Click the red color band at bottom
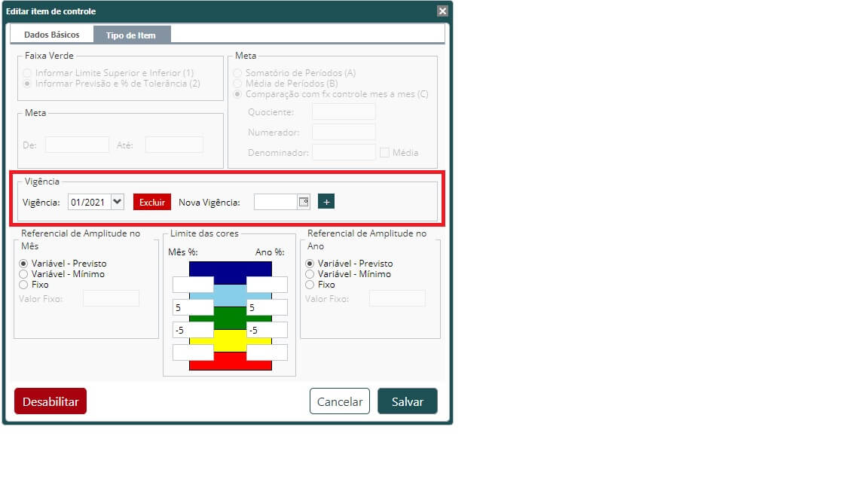 [x=231, y=361]
